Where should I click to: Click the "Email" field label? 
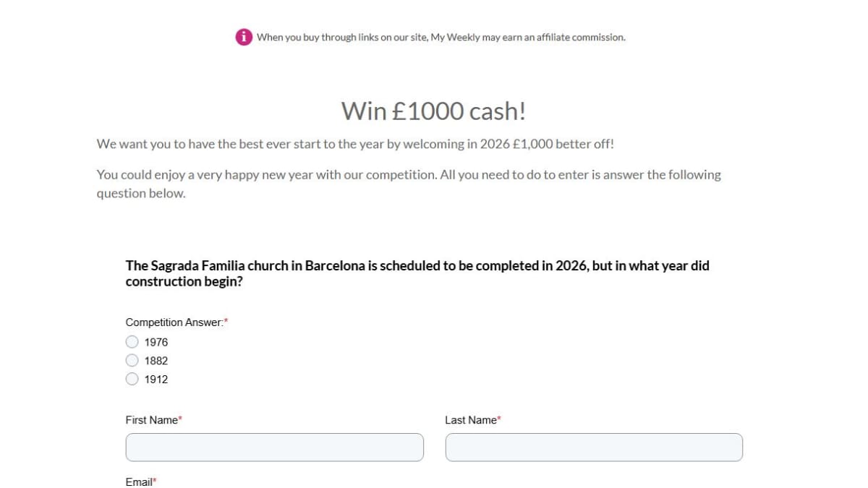(x=139, y=482)
